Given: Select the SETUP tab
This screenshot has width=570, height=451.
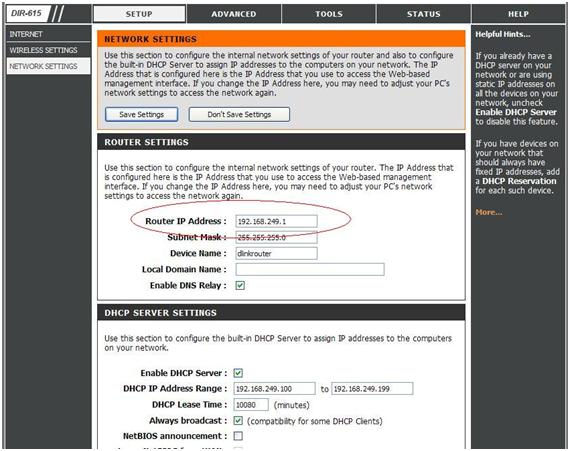Looking at the screenshot, I should (x=139, y=14).
